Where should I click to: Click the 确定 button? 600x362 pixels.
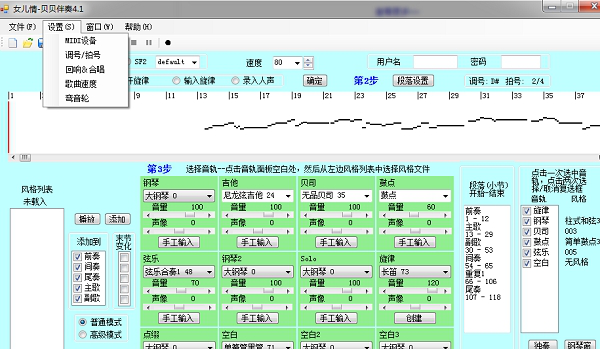point(315,80)
